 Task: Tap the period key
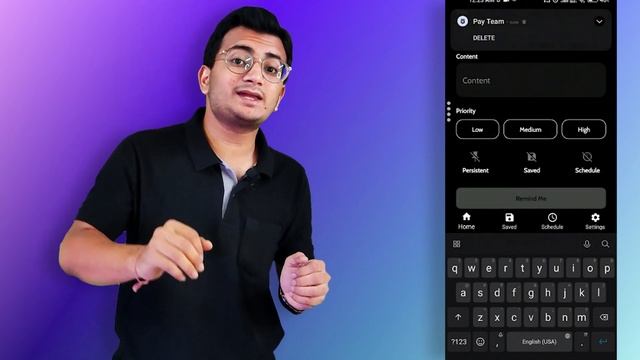click(x=582, y=342)
